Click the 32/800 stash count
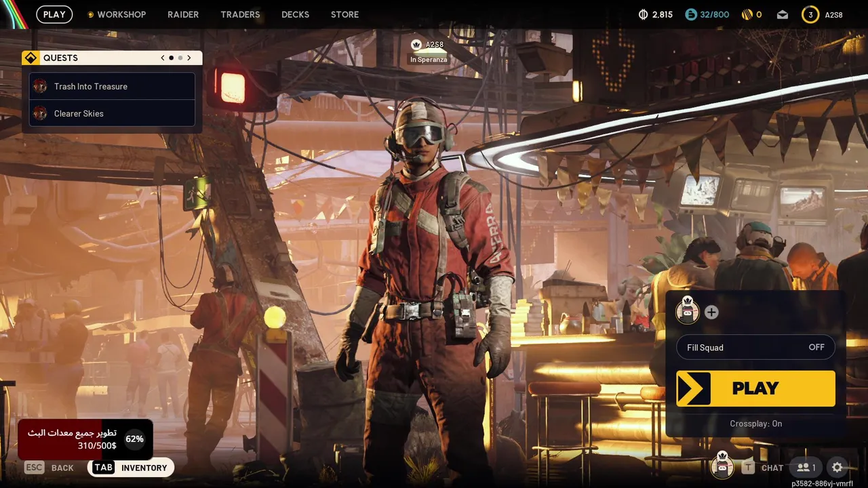Screen dimensions: 868x488 point(715,14)
